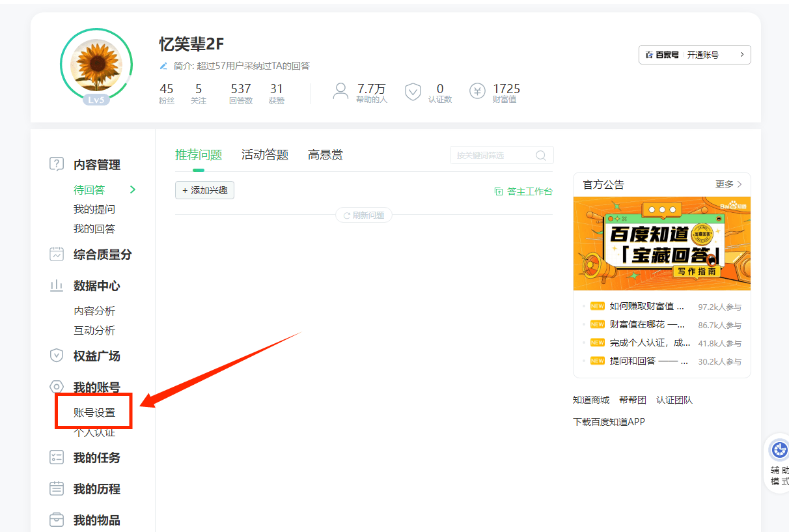
Task: Open the 我的任务 section
Action: [97, 458]
